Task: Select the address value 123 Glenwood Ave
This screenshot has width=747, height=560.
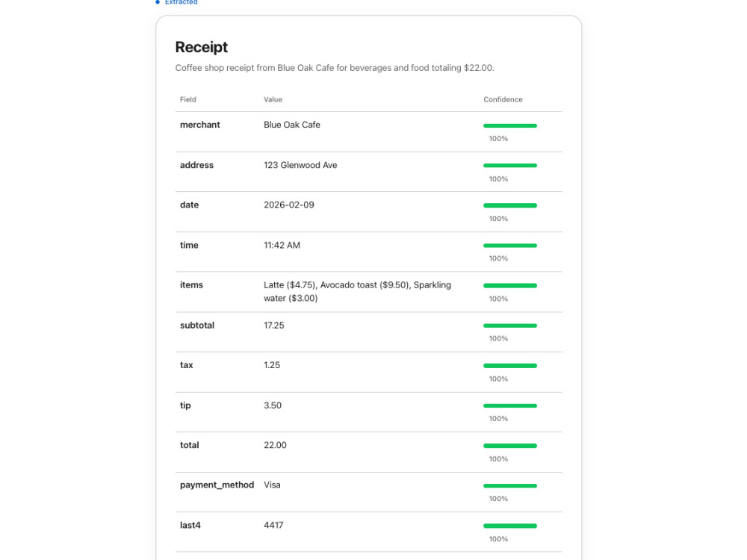Action: pos(300,165)
